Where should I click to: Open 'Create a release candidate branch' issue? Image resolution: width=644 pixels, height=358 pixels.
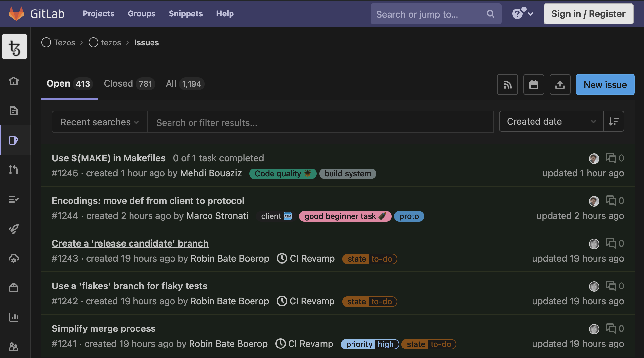coord(130,243)
